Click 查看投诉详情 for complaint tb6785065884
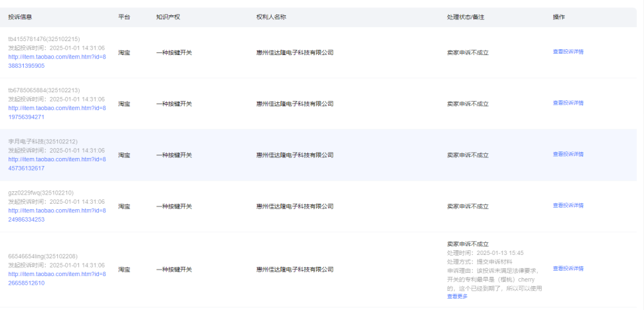 point(568,103)
